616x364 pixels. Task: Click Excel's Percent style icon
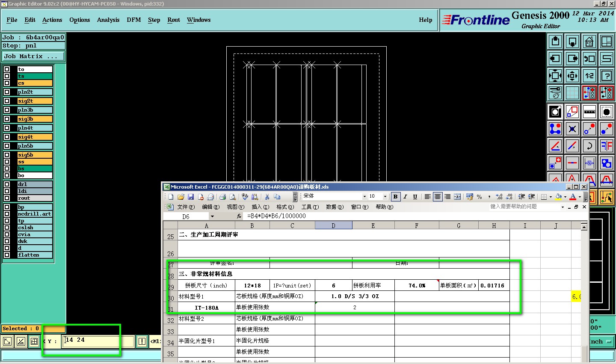tap(480, 197)
